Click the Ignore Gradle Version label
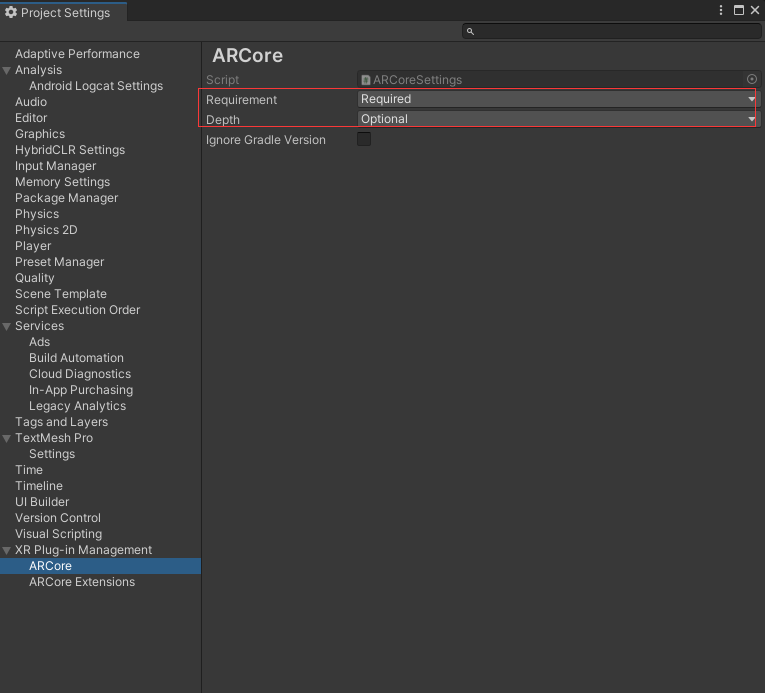 point(265,140)
